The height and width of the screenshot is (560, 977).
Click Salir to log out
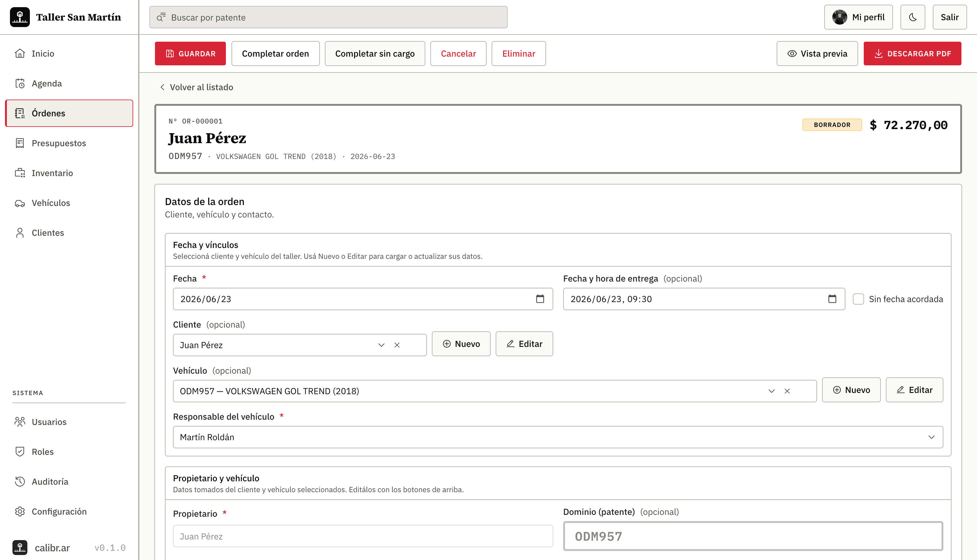[949, 17]
